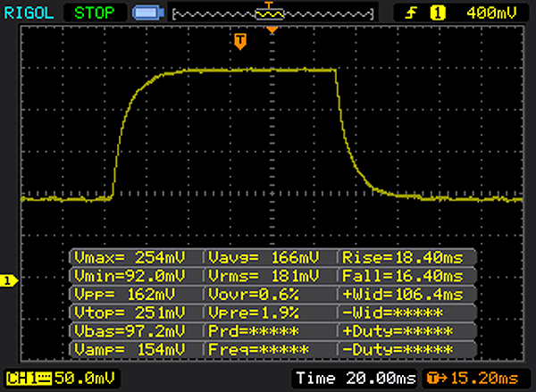
Task: Click the Vrms= 181mV measurement
Action: click(264, 276)
